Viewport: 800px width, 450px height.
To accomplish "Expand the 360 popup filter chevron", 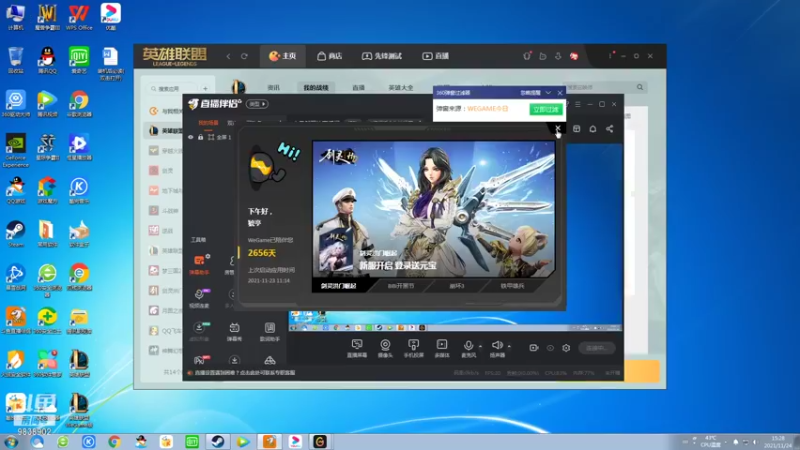I will 548,93.
